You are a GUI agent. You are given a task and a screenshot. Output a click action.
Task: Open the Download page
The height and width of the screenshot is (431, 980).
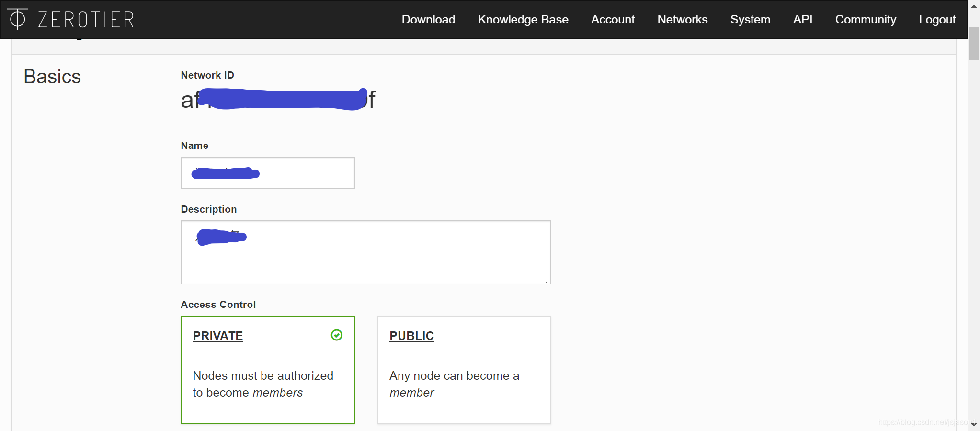pos(428,19)
